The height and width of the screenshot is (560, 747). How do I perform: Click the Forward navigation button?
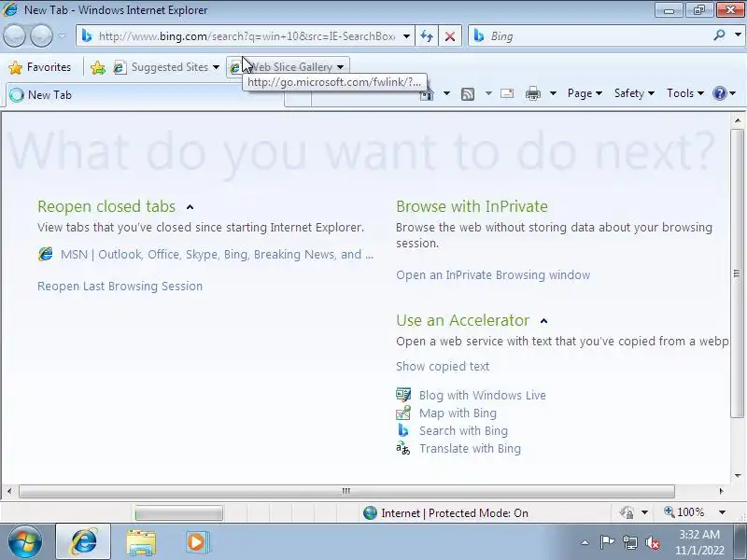(x=41, y=36)
